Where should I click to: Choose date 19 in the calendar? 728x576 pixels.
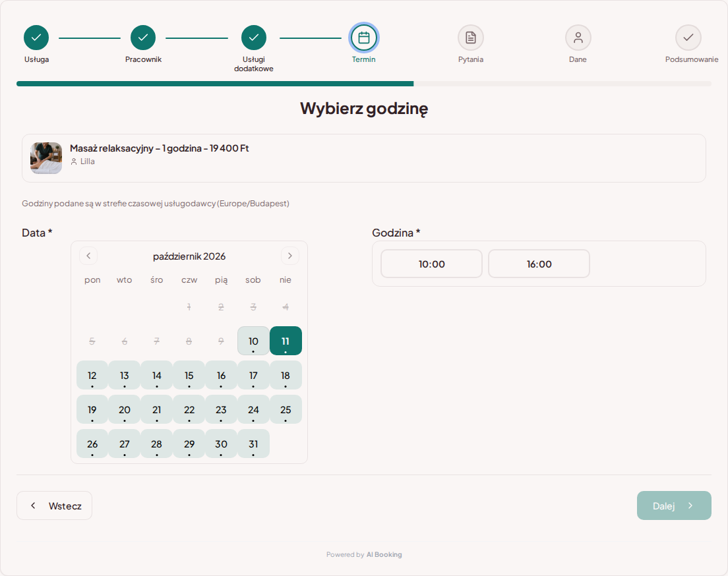(x=92, y=410)
